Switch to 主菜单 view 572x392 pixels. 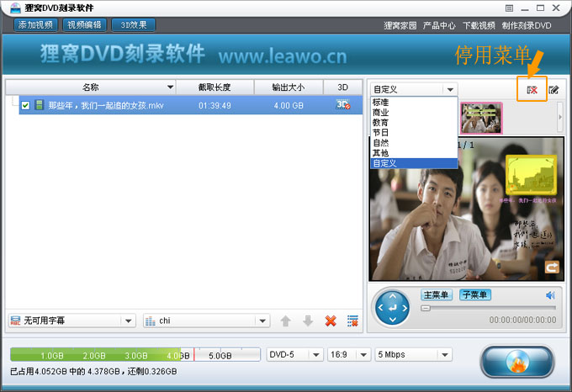437,294
